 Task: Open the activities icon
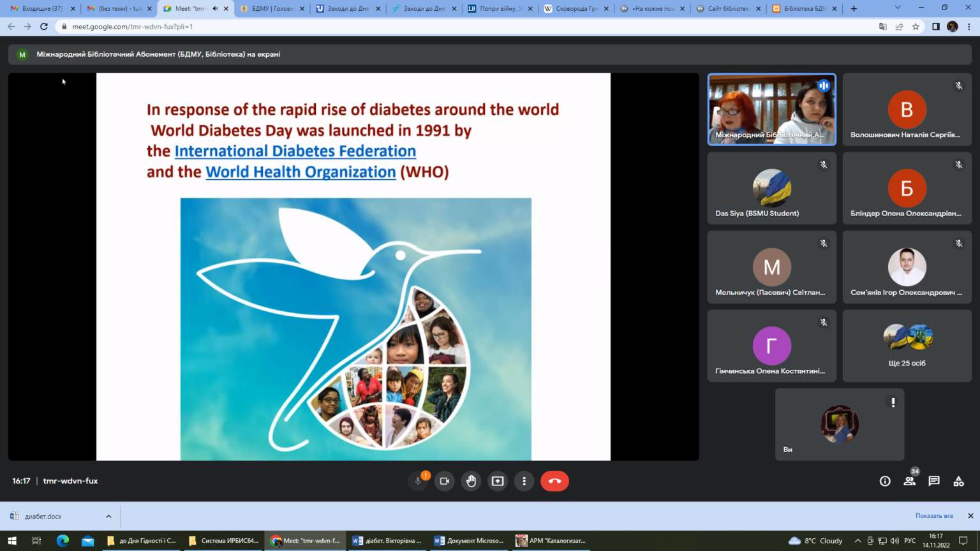tap(958, 481)
